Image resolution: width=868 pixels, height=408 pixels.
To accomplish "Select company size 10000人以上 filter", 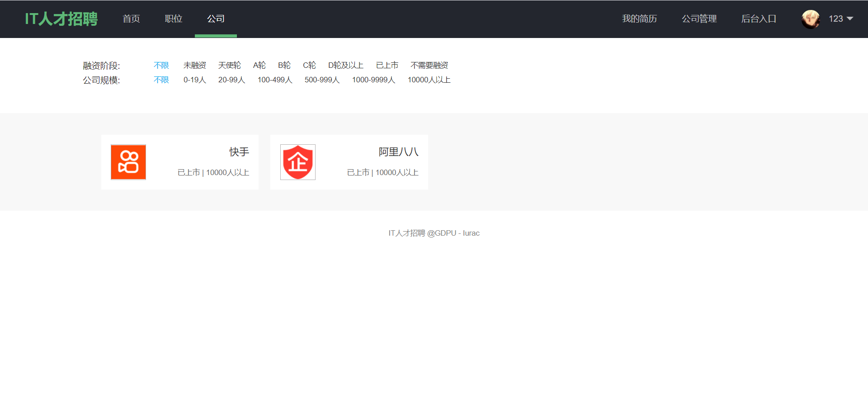I will pos(429,80).
